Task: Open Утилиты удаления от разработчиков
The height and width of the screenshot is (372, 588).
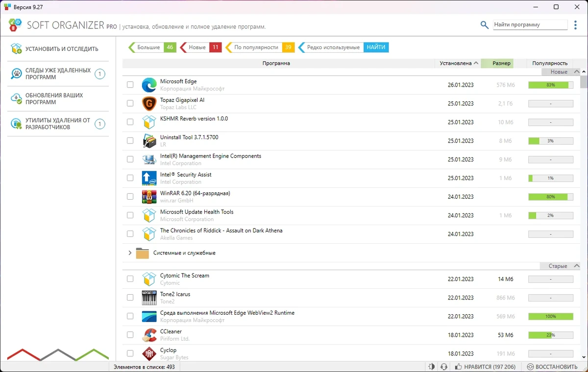Action: tap(58, 124)
